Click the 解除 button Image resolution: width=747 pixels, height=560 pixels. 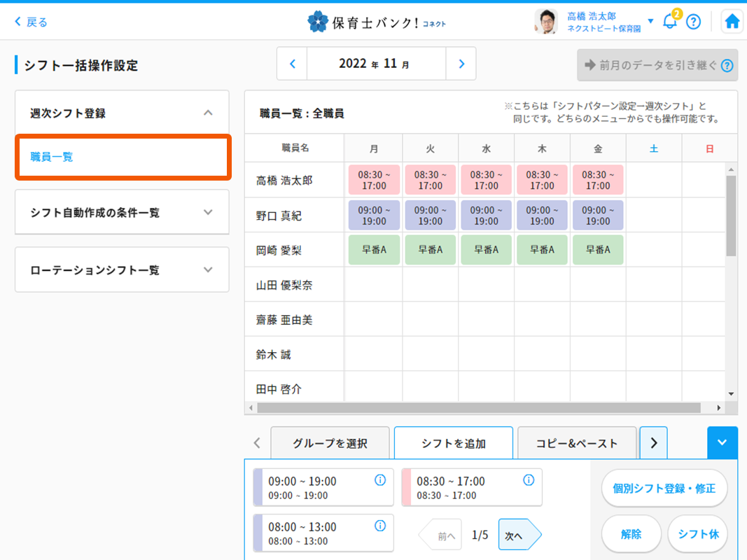[x=631, y=534]
